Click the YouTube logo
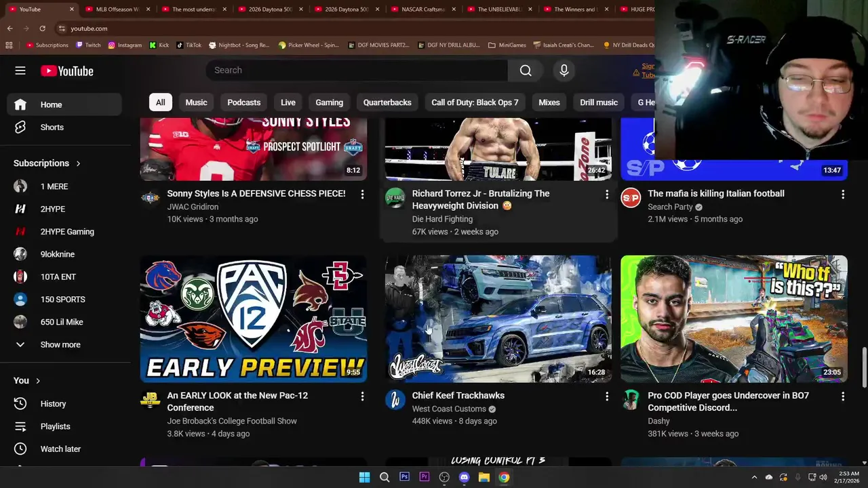The width and height of the screenshot is (868, 488). point(66,71)
